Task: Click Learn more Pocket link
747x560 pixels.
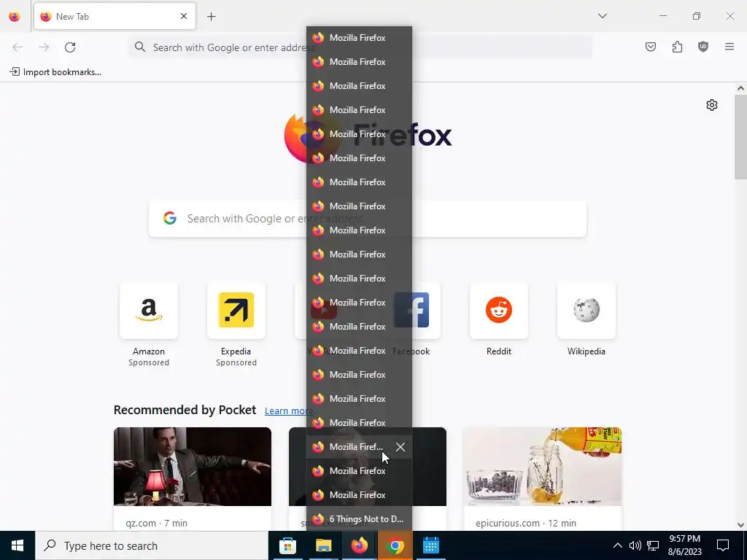Action: click(x=289, y=411)
